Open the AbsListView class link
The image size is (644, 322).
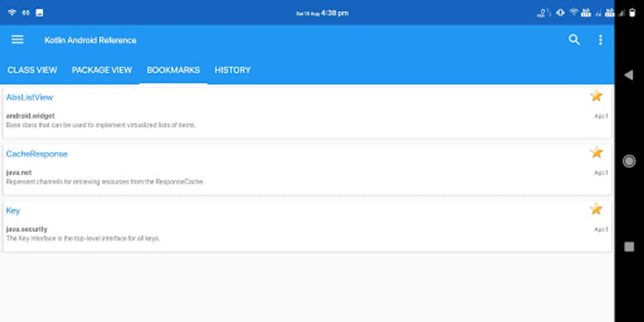[29, 97]
